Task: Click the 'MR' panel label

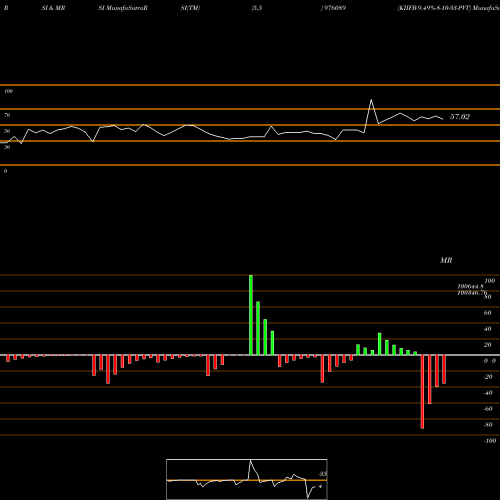Action: [446, 260]
